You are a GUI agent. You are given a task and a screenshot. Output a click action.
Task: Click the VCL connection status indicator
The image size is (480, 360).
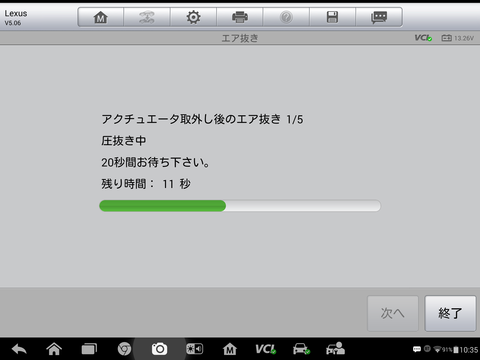click(x=423, y=38)
